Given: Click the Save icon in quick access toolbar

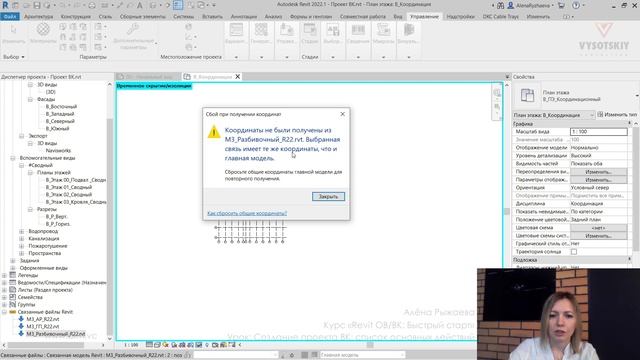Looking at the screenshot, I should 37,5.
